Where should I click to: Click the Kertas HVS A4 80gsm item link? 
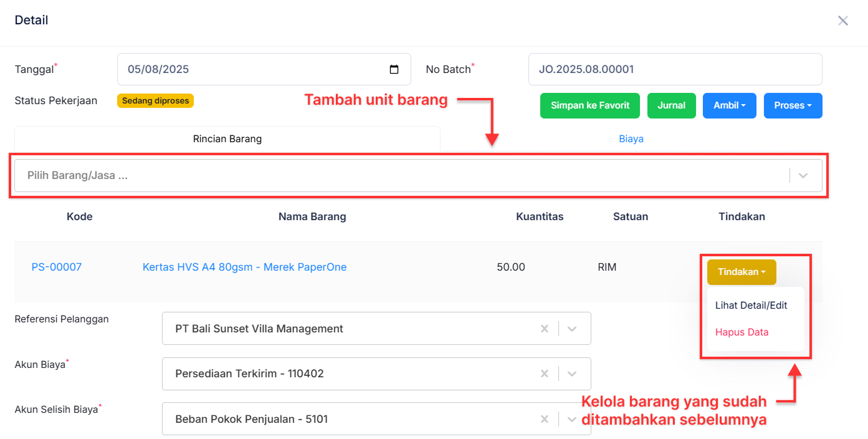pyautogui.click(x=244, y=266)
